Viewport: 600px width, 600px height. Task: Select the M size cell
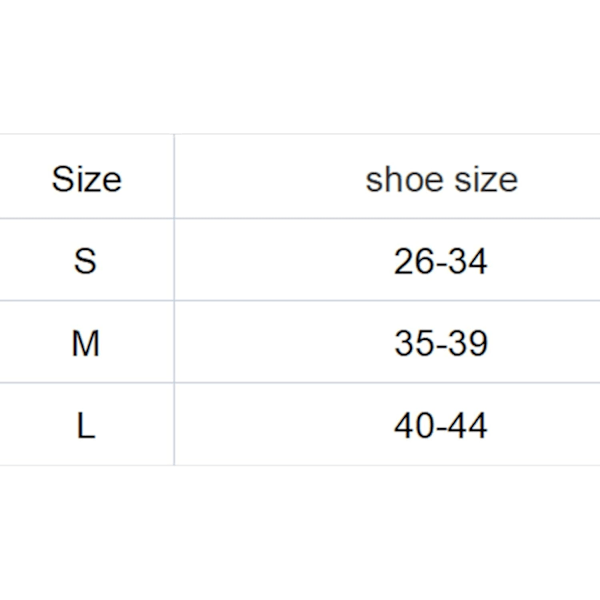pos(86,343)
